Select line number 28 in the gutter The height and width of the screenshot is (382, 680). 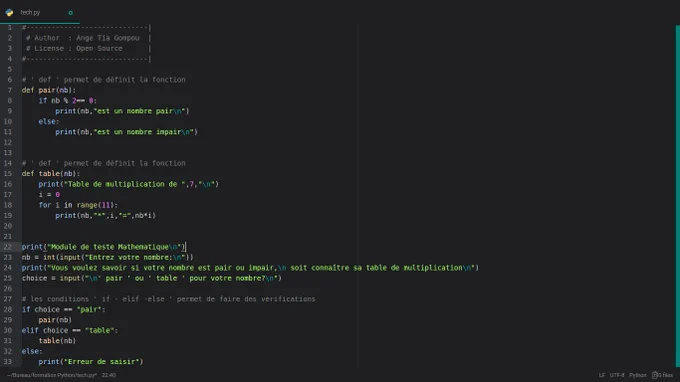point(8,309)
